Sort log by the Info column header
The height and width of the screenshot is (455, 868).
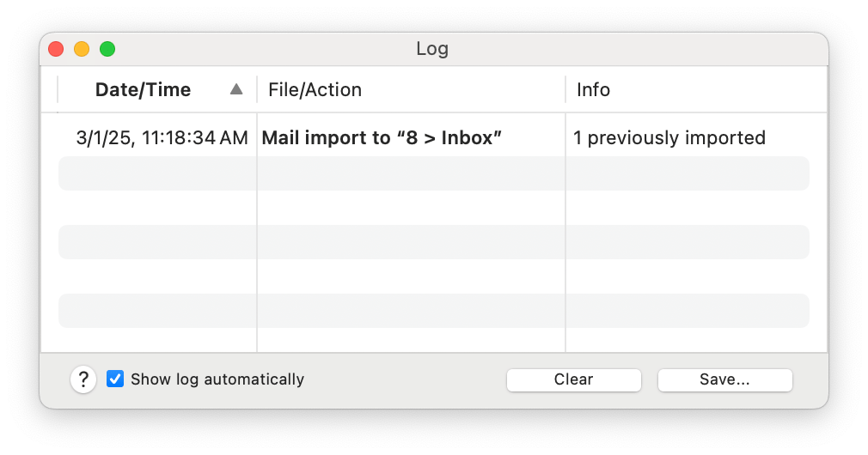pos(593,90)
